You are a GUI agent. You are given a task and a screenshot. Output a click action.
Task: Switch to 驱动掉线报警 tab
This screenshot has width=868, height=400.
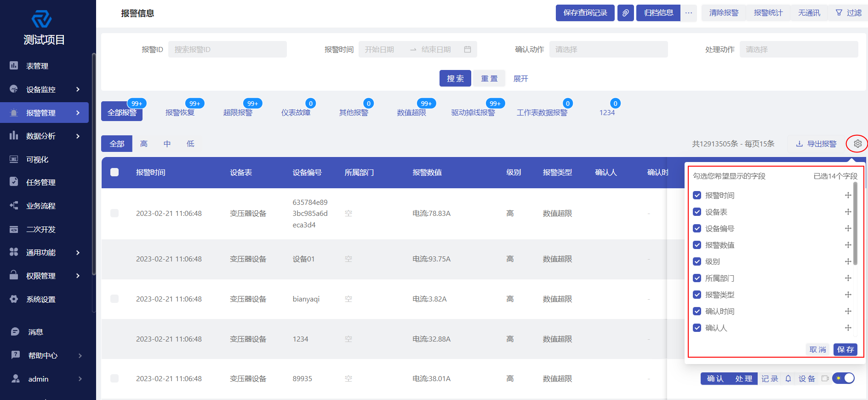click(x=473, y=112)
